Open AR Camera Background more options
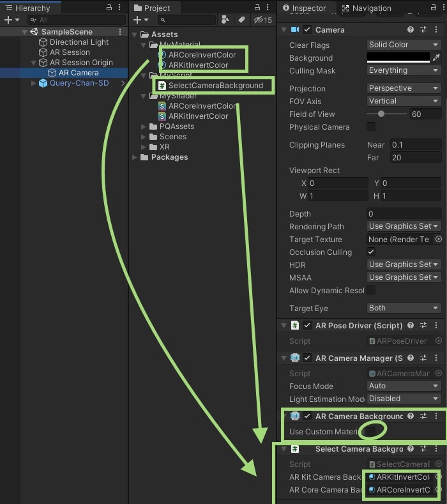This screenshot has width=447, height=504. [436, 416]
